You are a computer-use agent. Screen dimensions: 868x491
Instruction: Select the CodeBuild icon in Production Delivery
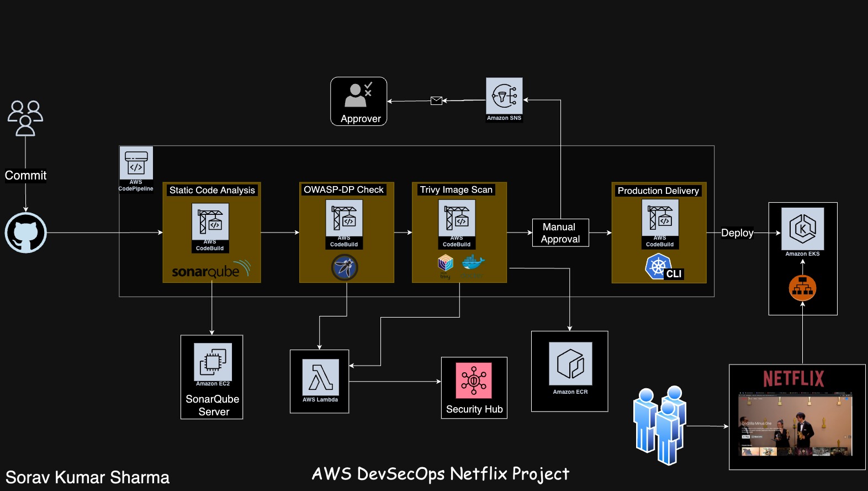click(660, 218)
